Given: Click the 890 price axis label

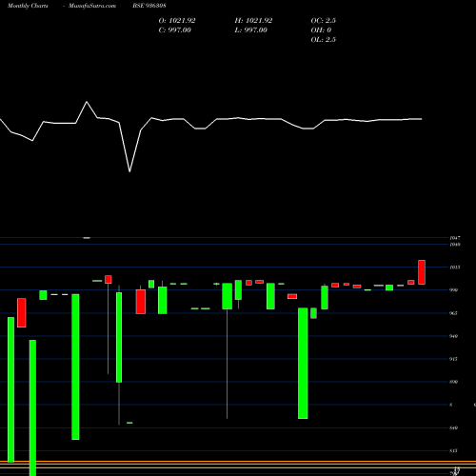Looking at the screenshot, I should click(453, 382).
